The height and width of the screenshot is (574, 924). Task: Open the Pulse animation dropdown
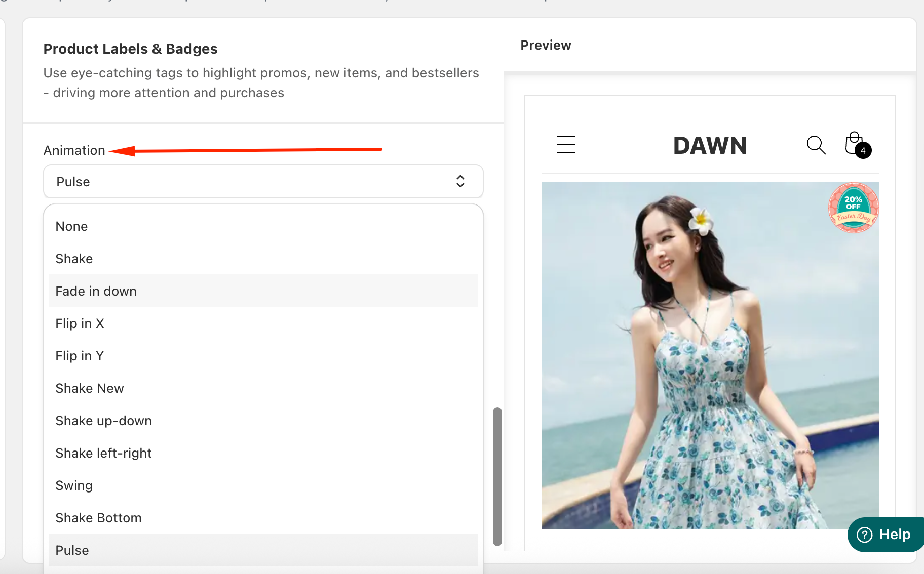pyautogui.click(x=263, y=181)
